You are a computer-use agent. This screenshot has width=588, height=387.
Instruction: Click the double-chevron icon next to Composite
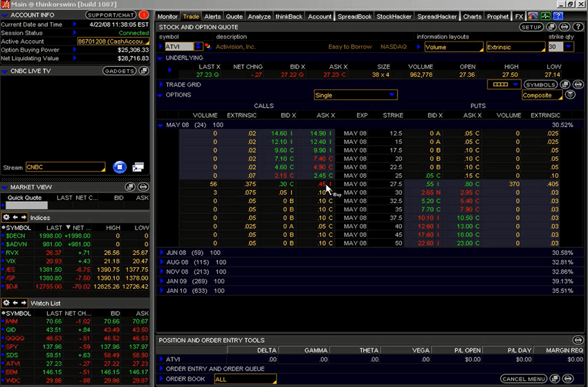[x=570, y=95]
